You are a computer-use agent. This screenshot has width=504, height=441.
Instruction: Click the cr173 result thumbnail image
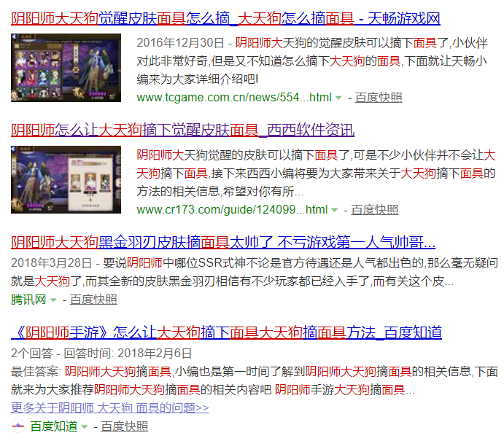click(66, 179)
